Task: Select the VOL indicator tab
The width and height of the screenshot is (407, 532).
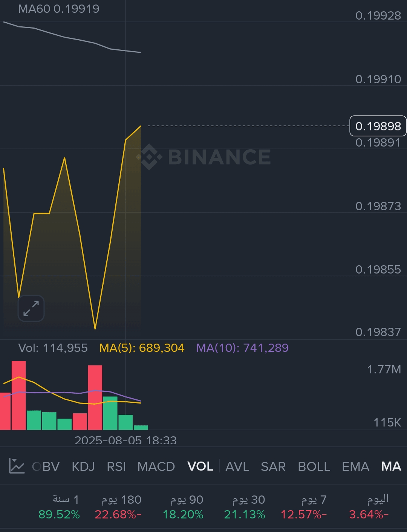Action: click(x=200, y=466)
